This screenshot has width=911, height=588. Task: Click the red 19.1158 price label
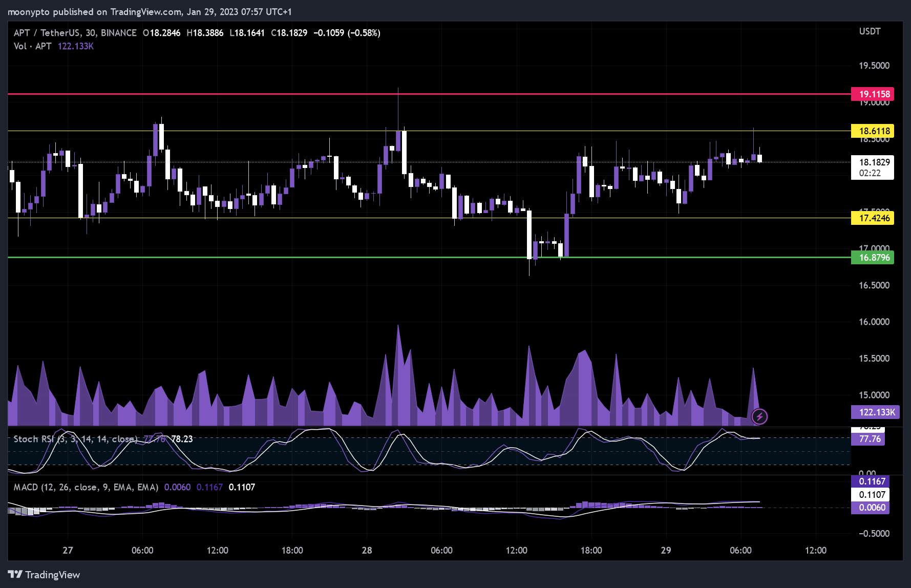tap(873, 94)
